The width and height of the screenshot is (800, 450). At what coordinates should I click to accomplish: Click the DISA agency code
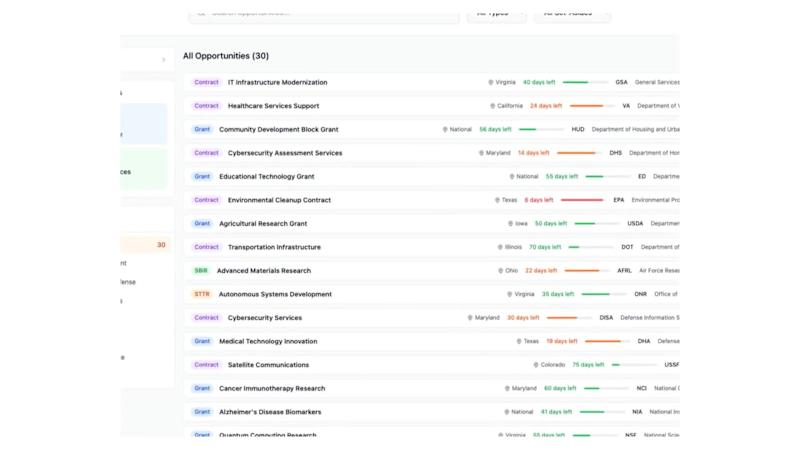click(x=606, y=318)
